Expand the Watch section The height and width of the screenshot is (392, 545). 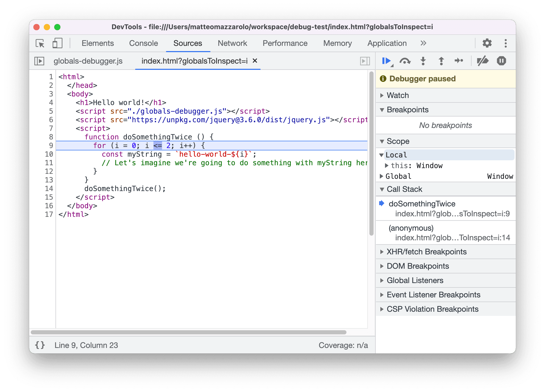[x=398, y=95]
